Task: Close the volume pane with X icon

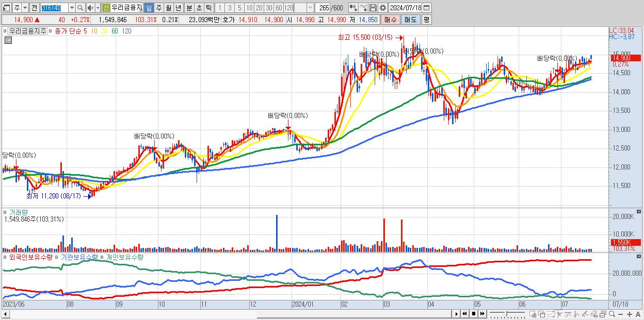Action: [x=639, y=212]
